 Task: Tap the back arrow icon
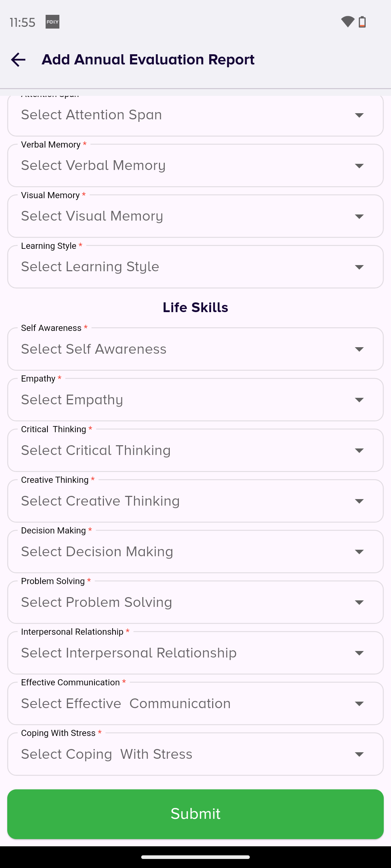18,60
